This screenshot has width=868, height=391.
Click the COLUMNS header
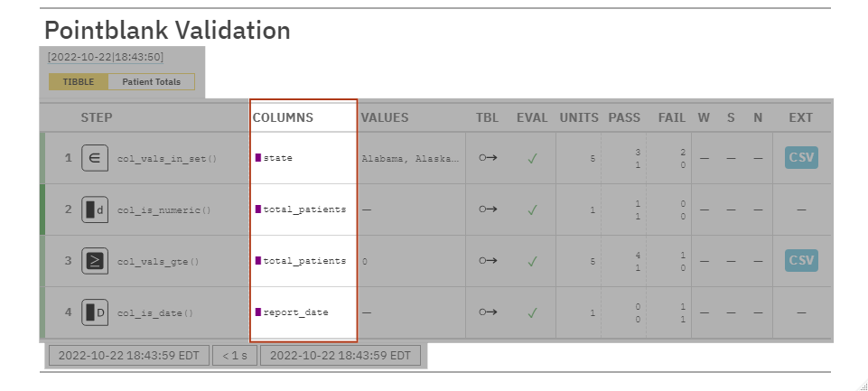click(x=283, y=117)
